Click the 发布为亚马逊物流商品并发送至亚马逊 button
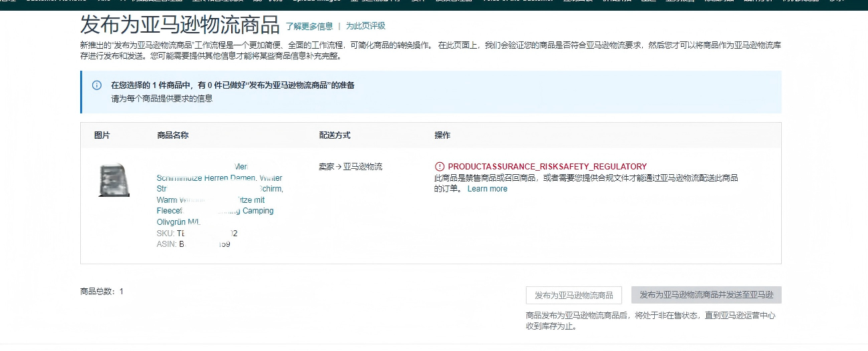The height and width of the screenshot is (351, 868). (x=706, y=295)
